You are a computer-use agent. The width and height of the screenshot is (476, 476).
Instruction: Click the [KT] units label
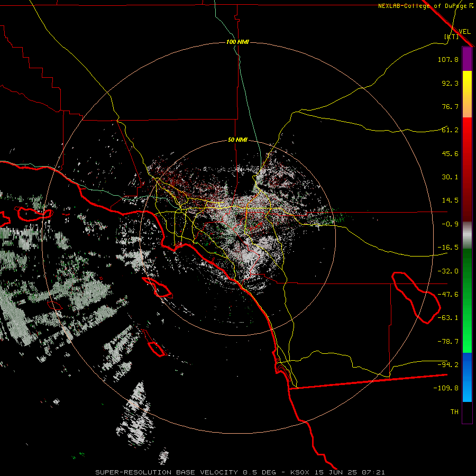pyautogui.click(x=452, y=36)
